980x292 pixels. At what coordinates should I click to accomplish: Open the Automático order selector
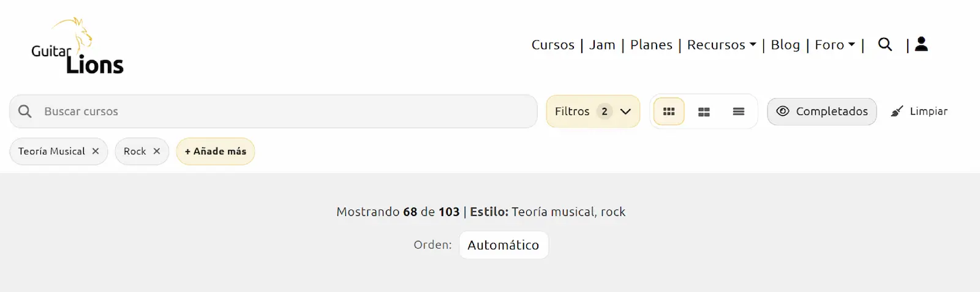(503, 245)
